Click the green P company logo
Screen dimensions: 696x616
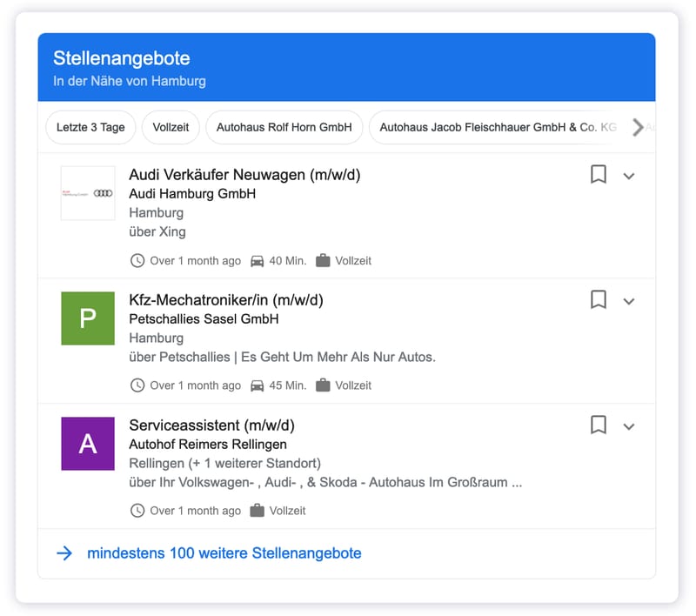(x=88, y=318)
